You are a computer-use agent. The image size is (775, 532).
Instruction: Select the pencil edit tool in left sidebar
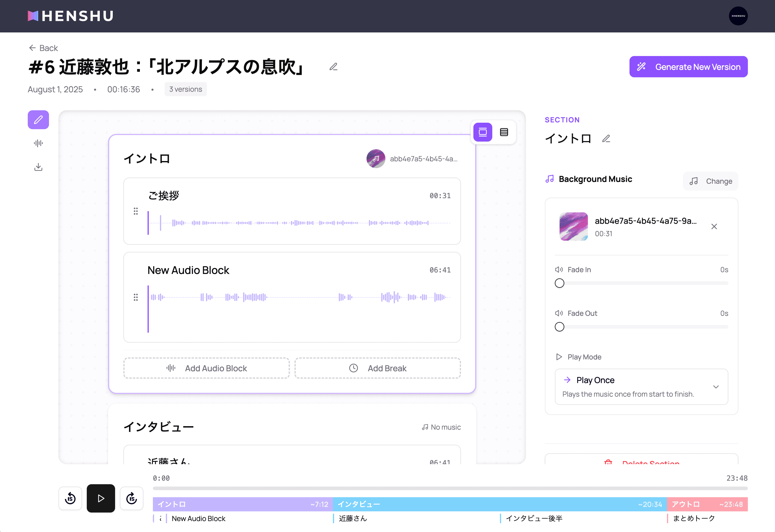38,120
